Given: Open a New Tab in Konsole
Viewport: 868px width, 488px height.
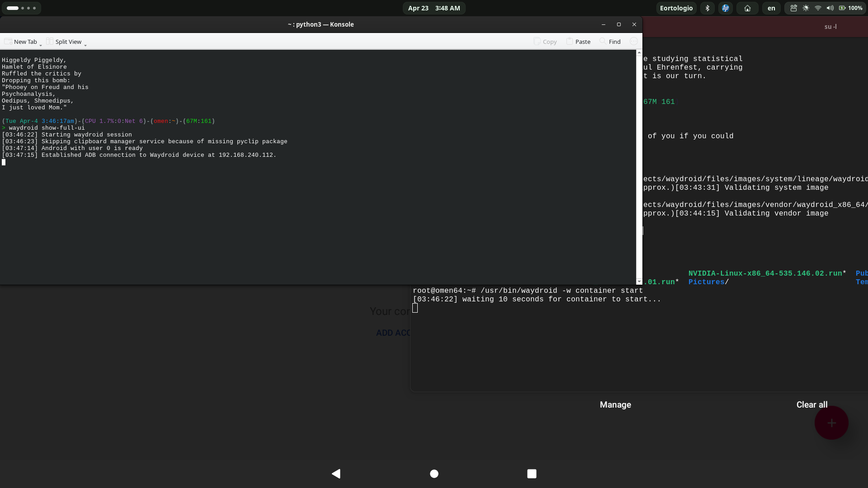Looking at the screenshot, I should 21,42.
